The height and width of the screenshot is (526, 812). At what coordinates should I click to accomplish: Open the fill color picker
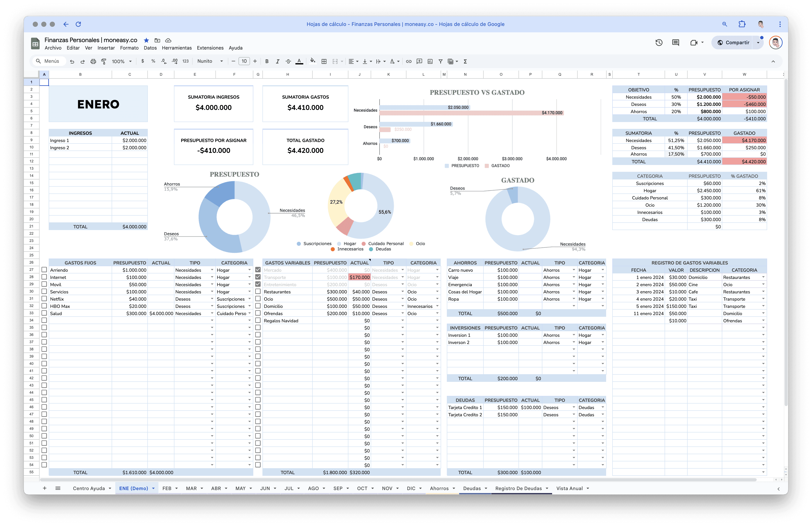click(x=312, y=61)
